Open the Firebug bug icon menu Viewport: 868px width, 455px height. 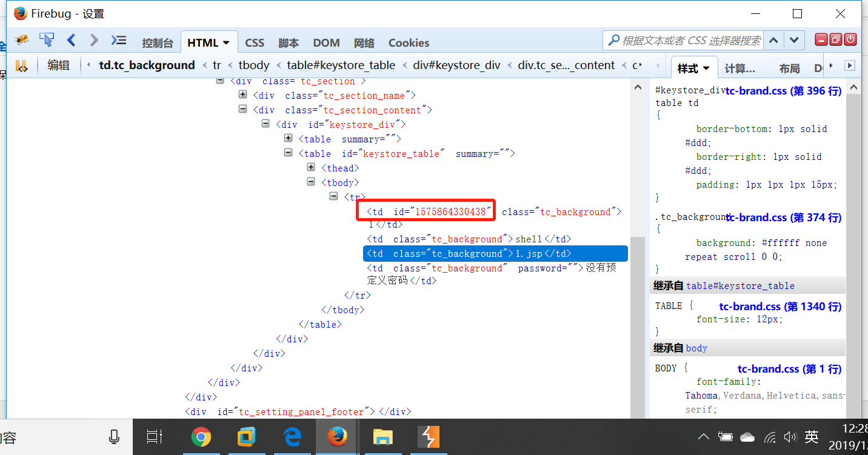pos(22,40)
